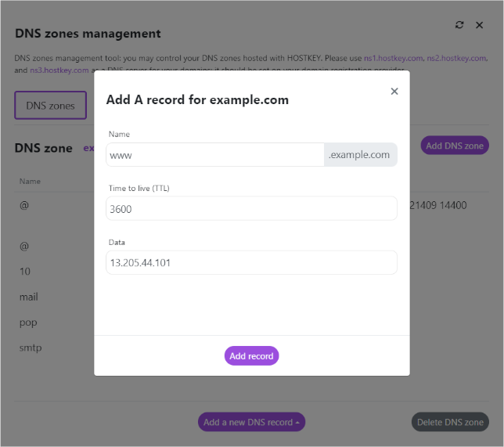This screenshot has height=447, width=504.
Task: Click the refresh icon in the page header
Action: [459, 25]
